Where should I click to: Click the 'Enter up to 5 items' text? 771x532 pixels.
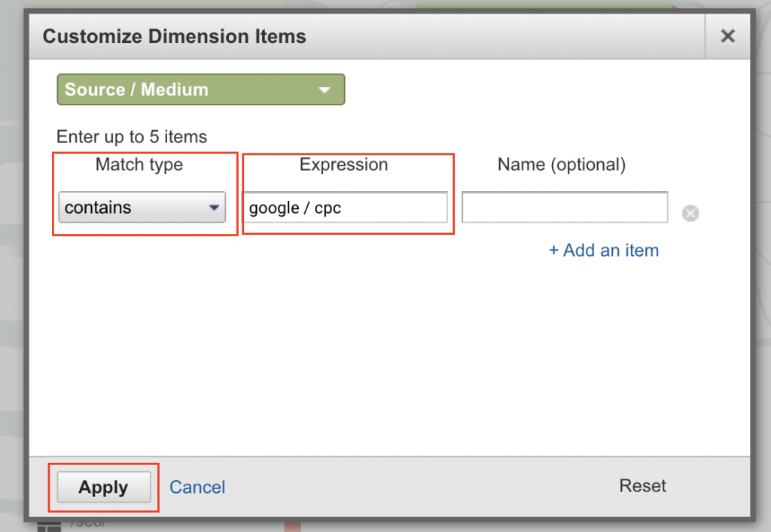[x=132, y=136]
